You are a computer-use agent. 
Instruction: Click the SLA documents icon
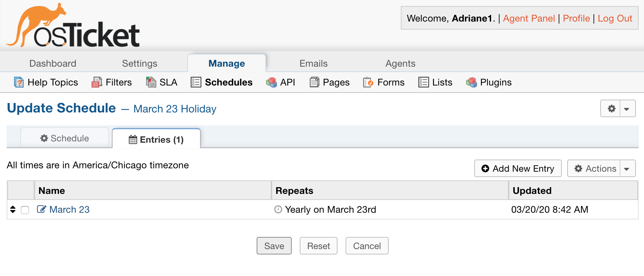[151, 82]
